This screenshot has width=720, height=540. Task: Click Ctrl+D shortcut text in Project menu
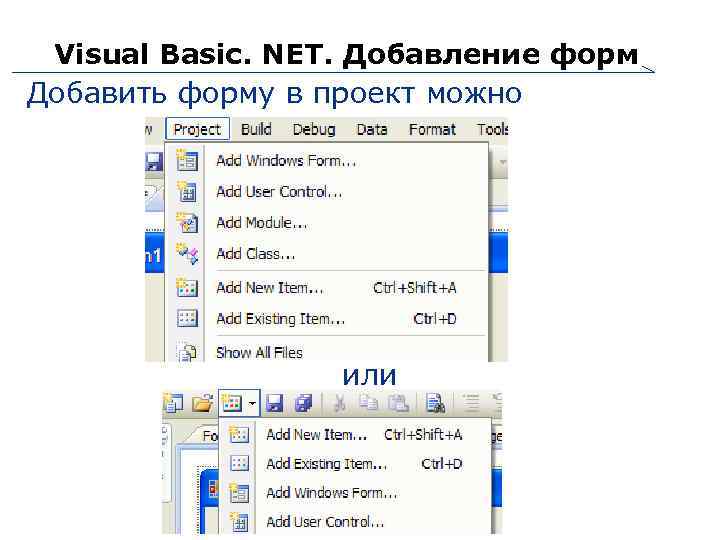[x=435, y=319]
